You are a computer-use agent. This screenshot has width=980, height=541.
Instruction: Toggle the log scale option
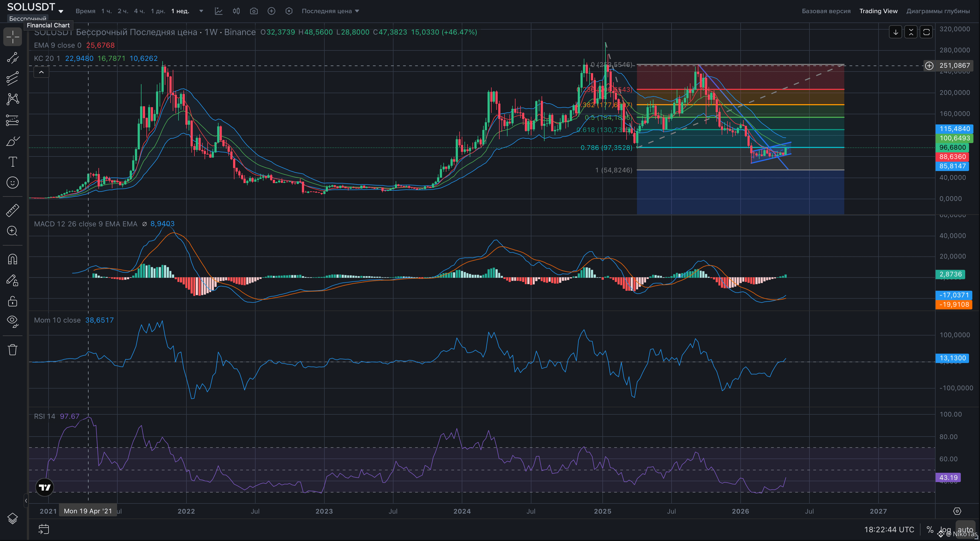pyautogui.click(x=945, y=529)
